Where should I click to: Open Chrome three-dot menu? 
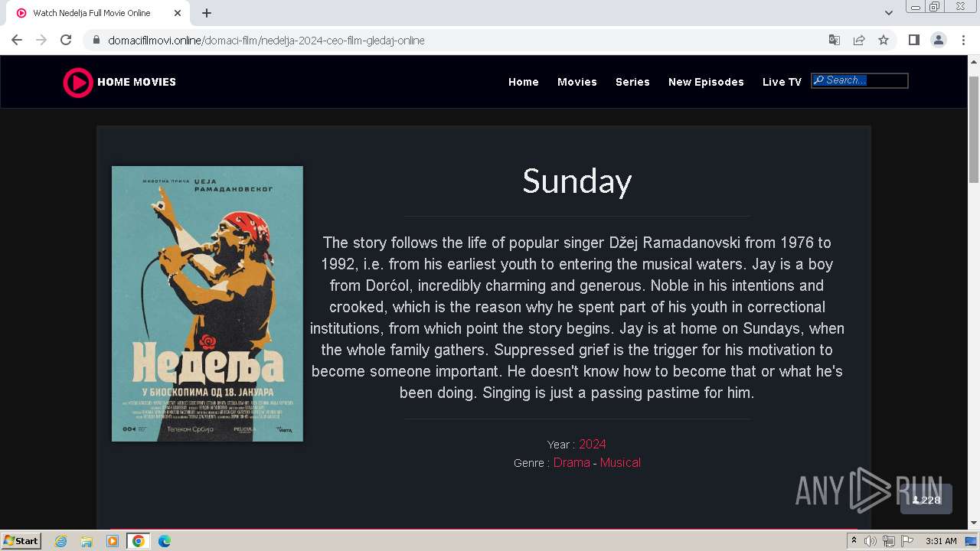pyautogui.click(x=963, y=40)
